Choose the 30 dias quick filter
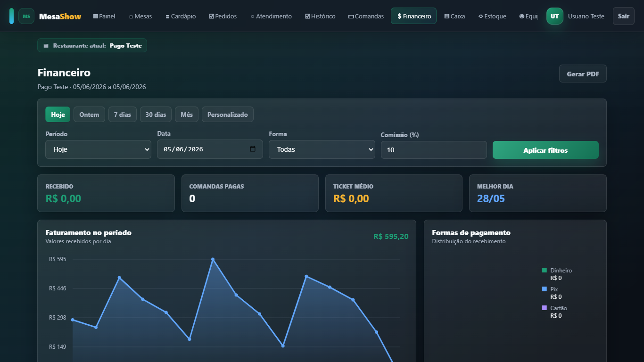 click(x=156, y=115)
